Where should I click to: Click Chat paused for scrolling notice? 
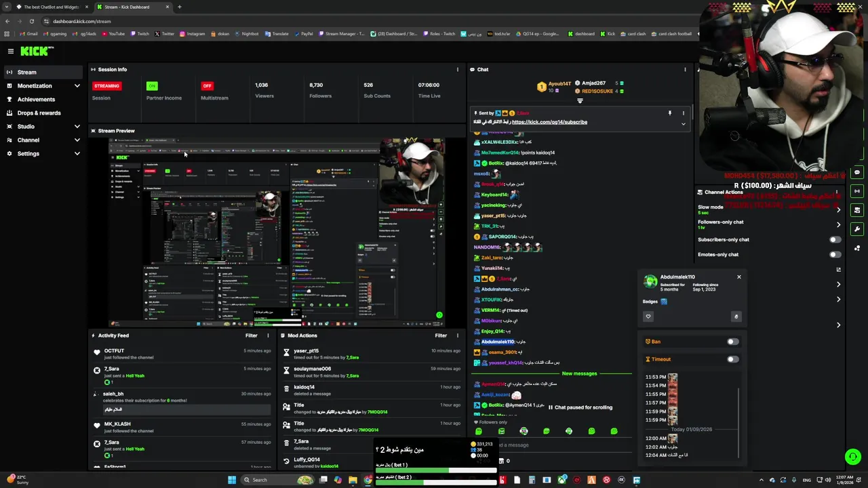(580, 407)
